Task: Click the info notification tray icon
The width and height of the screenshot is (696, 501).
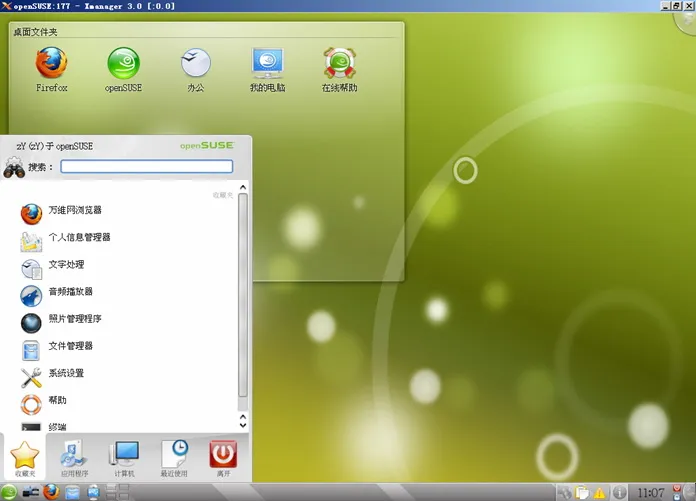Action: tap(620, 493)
